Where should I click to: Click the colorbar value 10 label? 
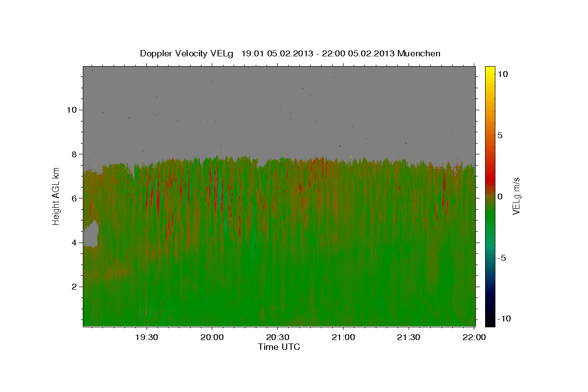(502, 73)
